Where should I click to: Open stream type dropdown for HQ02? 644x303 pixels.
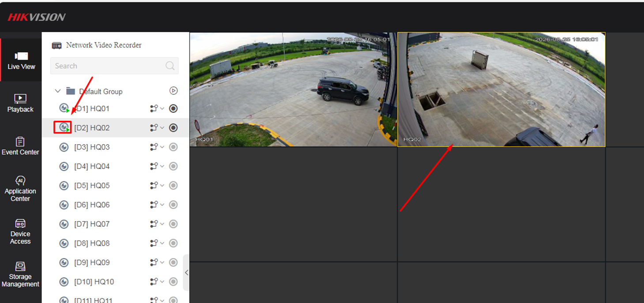[x=157, y=127]
